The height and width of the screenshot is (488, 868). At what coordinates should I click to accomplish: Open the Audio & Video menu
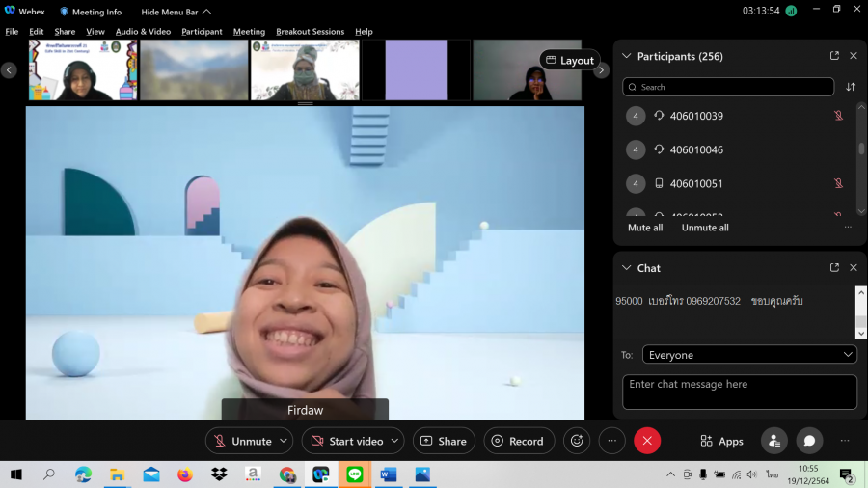[143, 32]
